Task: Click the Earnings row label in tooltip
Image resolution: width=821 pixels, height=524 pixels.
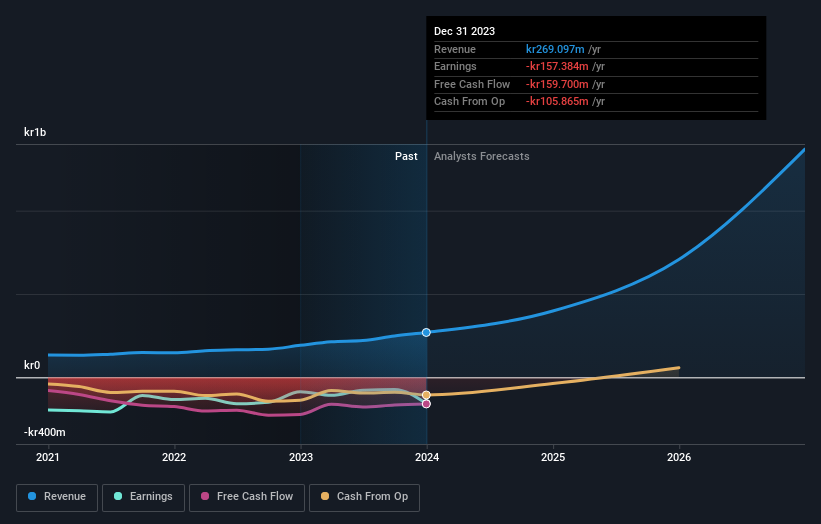Action: [455, 66]
